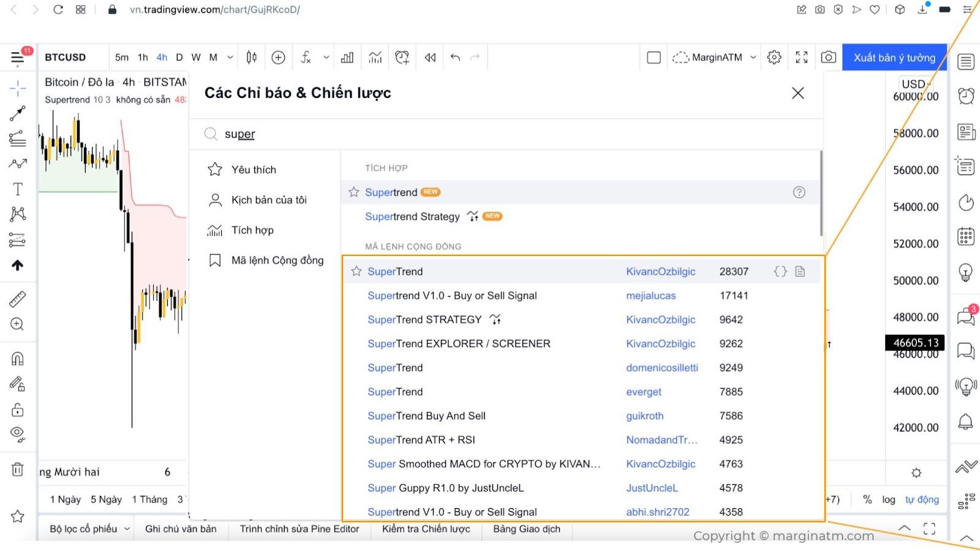Open the Bảng Giao dịch tab
This screenshot has width=980, height=551.
click(x=527, y=529)
